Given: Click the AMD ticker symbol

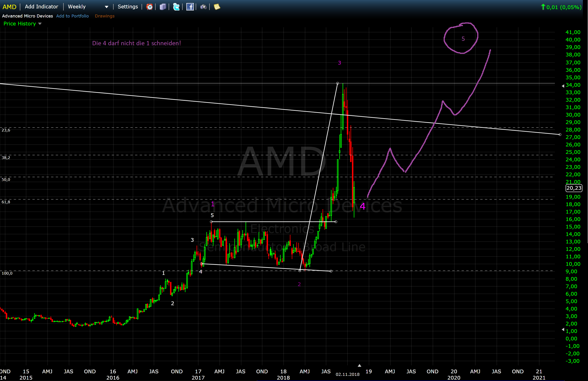Looking at the screenshot, I should tap(9, 7).
